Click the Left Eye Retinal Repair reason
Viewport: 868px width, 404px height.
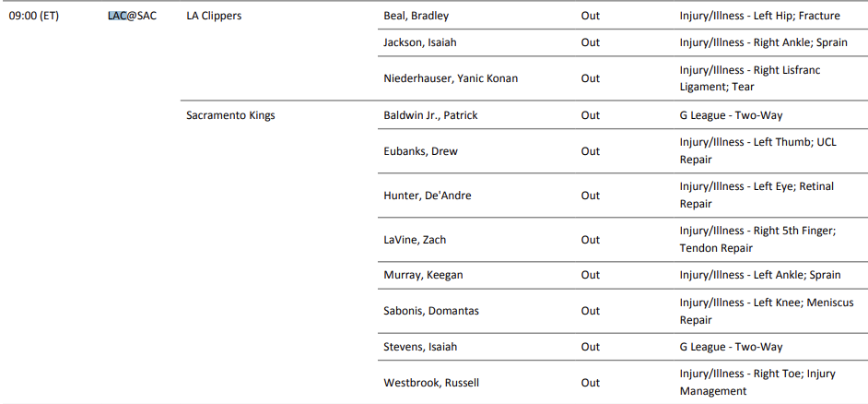point(757,196)
